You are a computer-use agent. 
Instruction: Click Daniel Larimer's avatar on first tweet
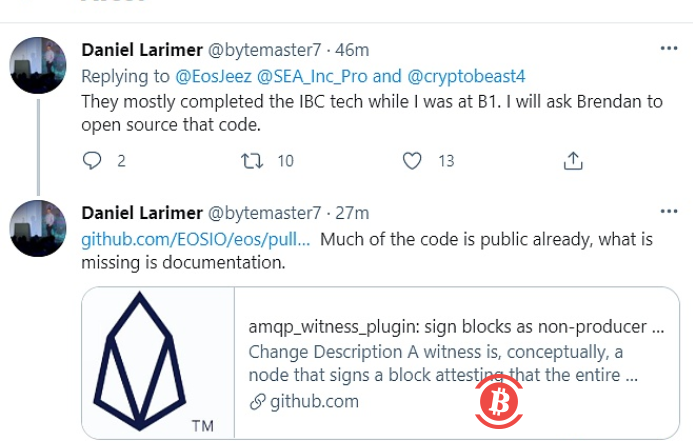click(x=38, y=67)
